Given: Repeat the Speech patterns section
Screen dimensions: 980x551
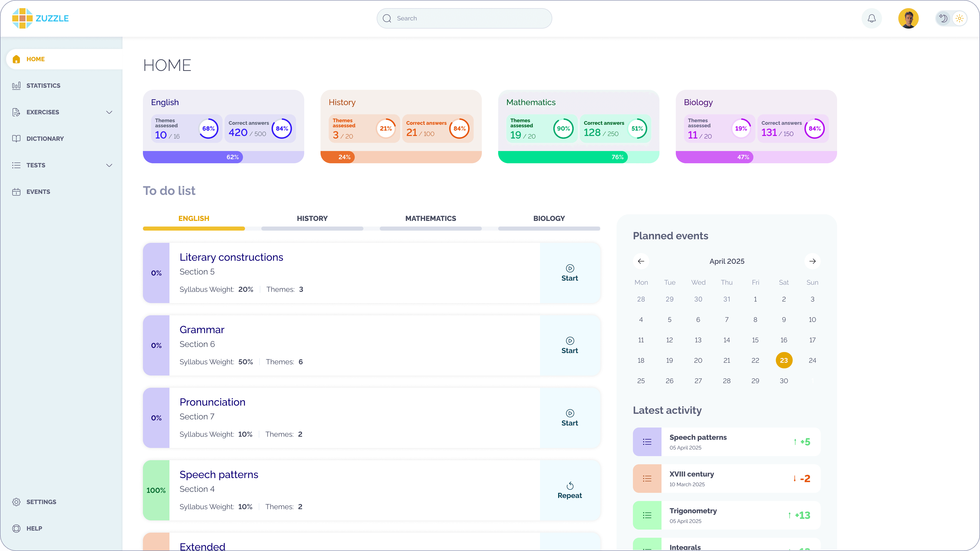Looking at the screenshot, I should click(570, 490).
